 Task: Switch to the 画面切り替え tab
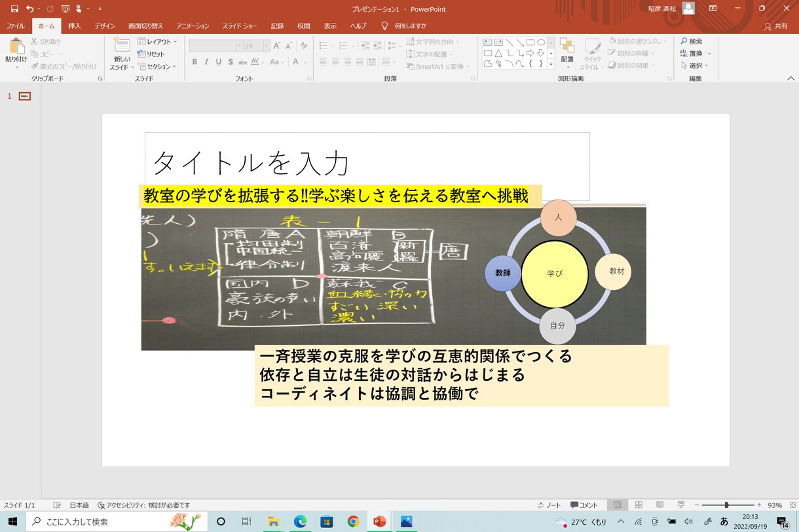(x=145, y=26)
